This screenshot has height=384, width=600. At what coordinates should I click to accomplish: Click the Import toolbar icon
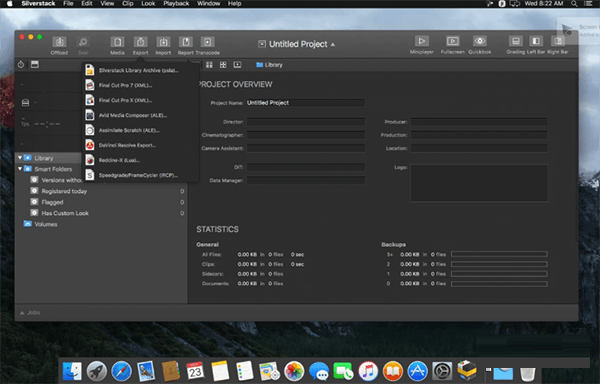coord(163,42)
